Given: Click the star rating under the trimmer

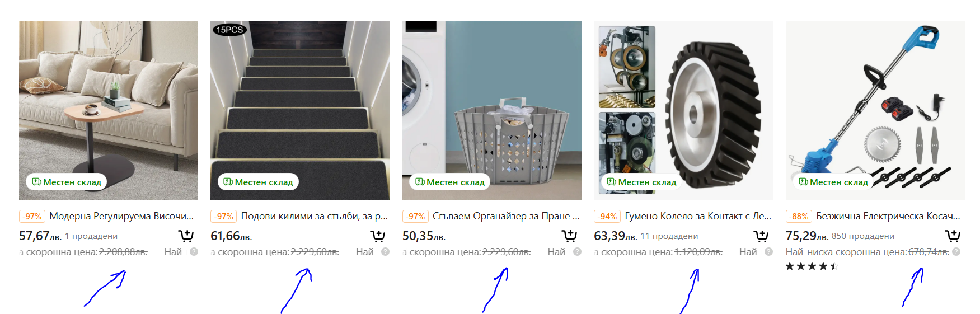Looking at the screenshot, I should [812, 266].
